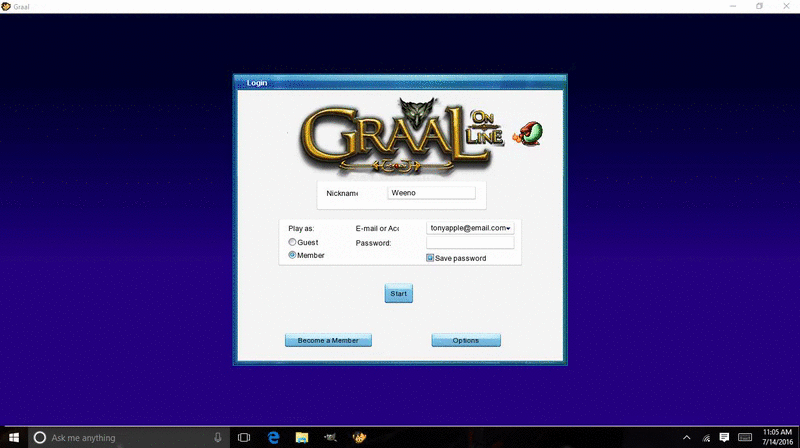800x448 pixels.
Task: Click the dark creature icon in taskbar
Action: click(331, 437)
